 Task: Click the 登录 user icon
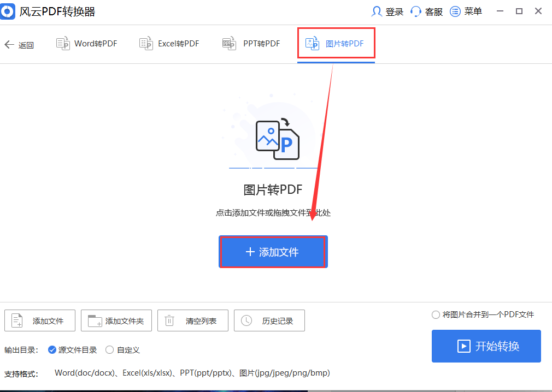[x=378, y=11]
